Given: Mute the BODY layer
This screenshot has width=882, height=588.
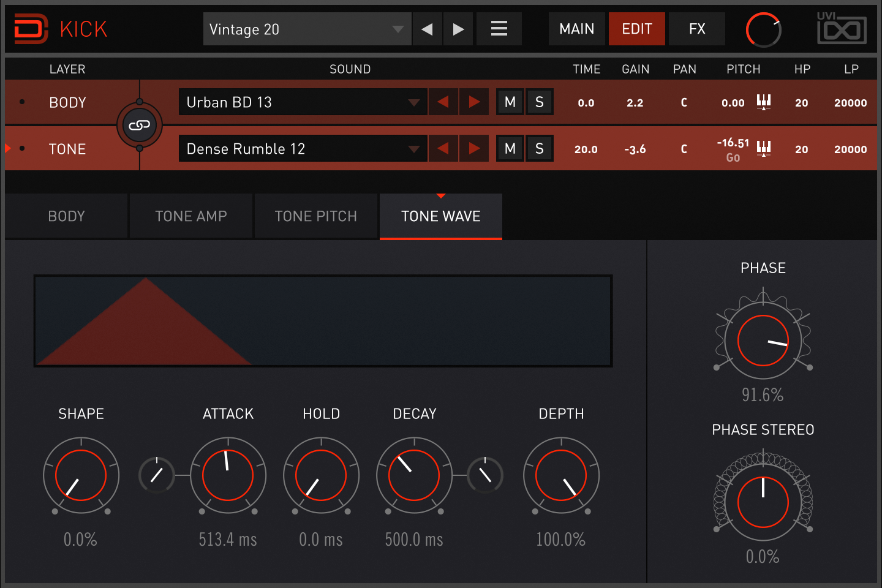Looking at the screenshot, I should pos(510,102).
